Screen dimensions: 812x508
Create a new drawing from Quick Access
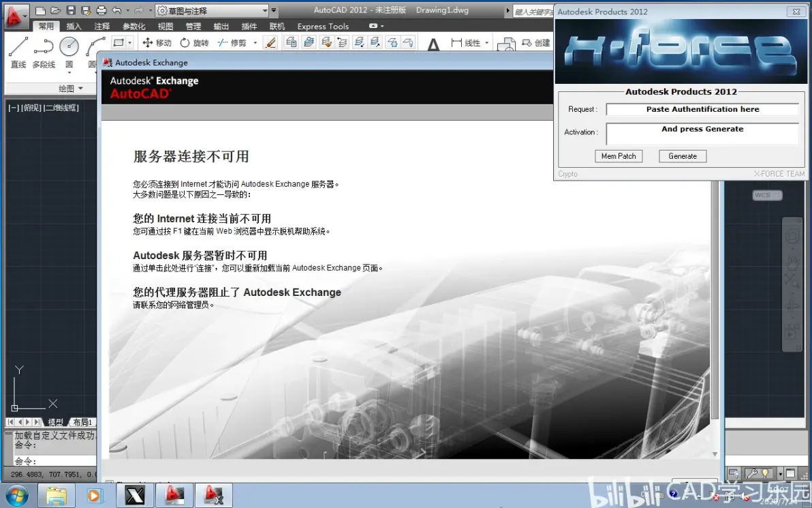point(40,10)
